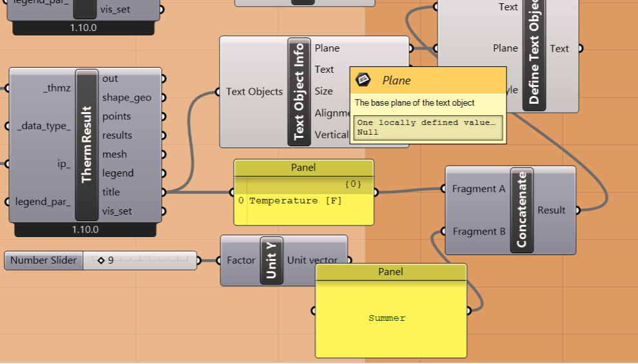Select the Summer panel text
The width and height of the screenshot is (638, 364).
(387, 318)
